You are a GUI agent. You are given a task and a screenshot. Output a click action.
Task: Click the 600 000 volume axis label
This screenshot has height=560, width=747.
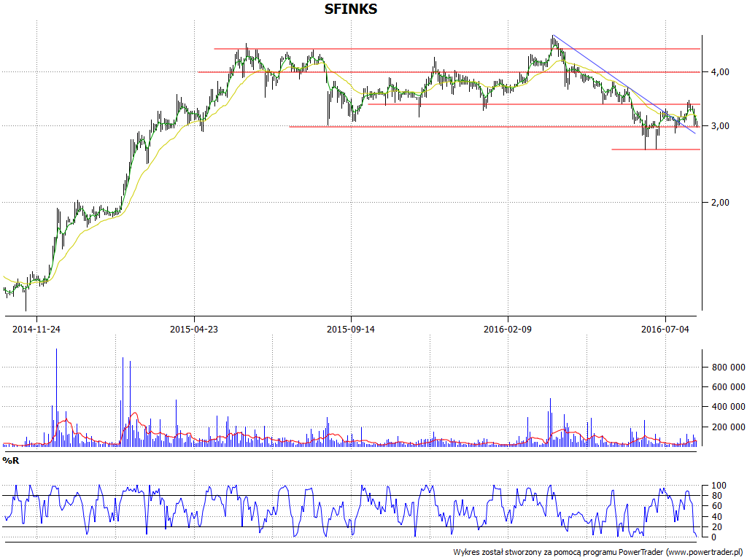(x=729, y=387)
